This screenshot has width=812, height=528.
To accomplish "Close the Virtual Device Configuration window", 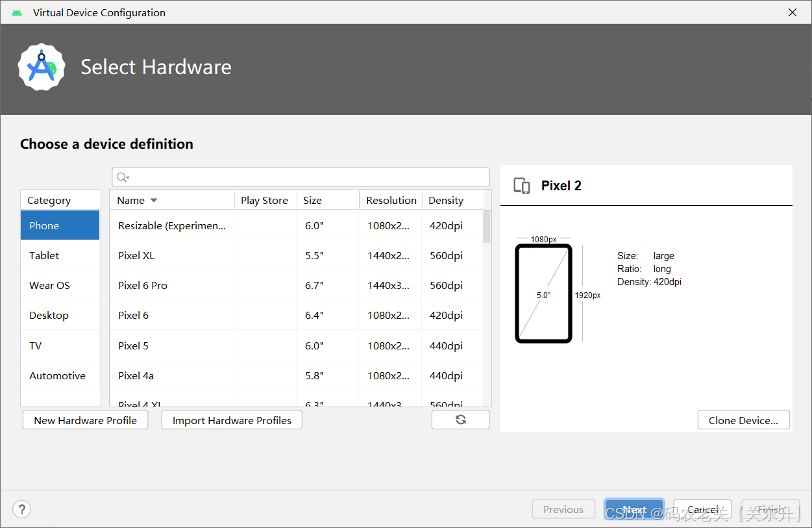I will (793, 12).
